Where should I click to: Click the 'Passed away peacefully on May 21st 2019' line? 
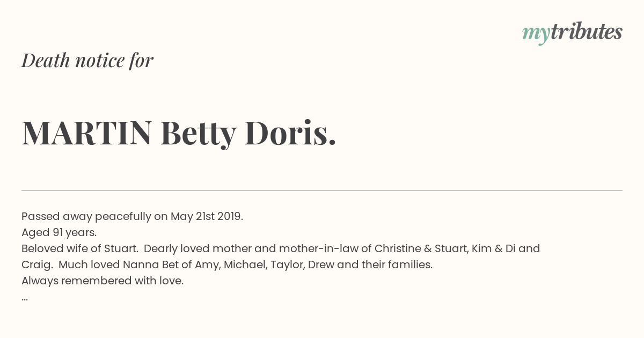[x=133, y=217]
